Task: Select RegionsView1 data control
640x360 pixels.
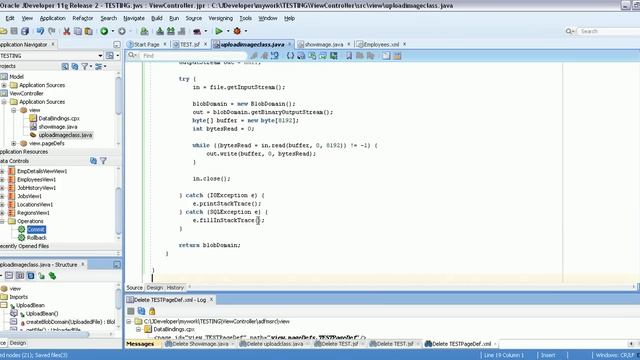Action: pyautogui.click(x=33, y=213)
